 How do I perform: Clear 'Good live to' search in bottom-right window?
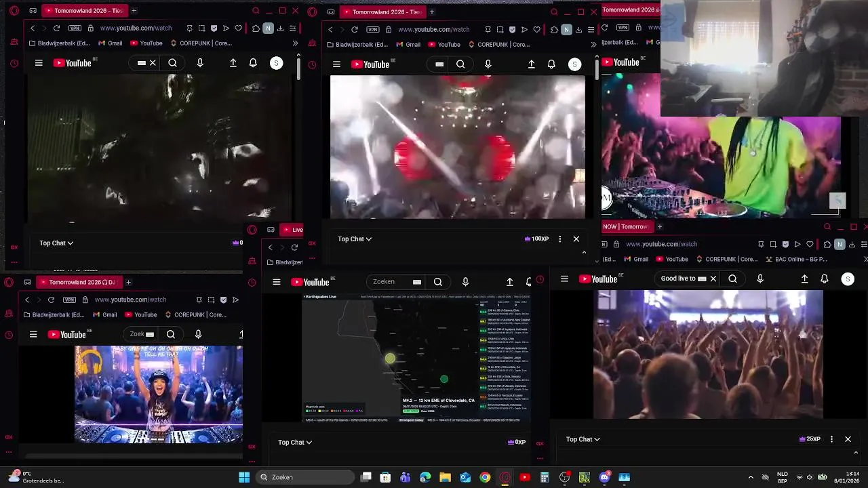[x=713, y=279]
